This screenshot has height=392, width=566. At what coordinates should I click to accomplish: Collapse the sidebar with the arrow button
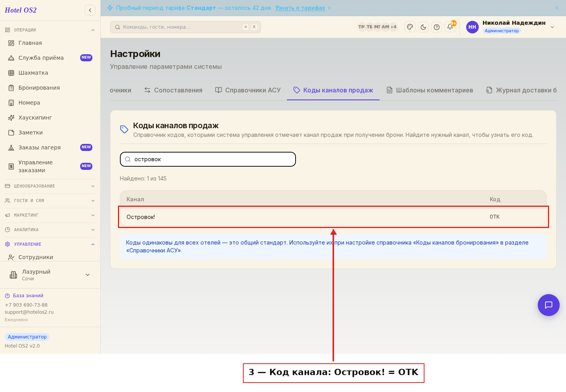click(x=90, y=10)
